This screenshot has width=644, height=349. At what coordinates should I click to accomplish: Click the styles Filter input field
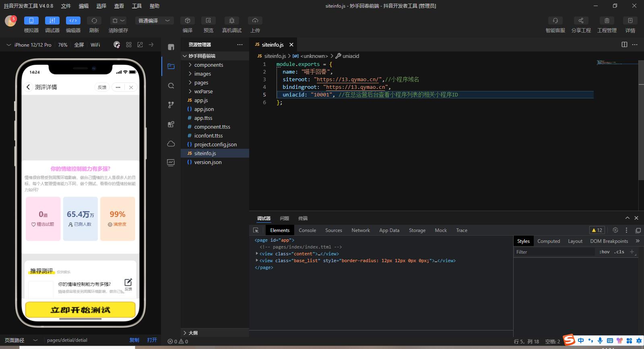pyautogui.click(x=554, y=252)
